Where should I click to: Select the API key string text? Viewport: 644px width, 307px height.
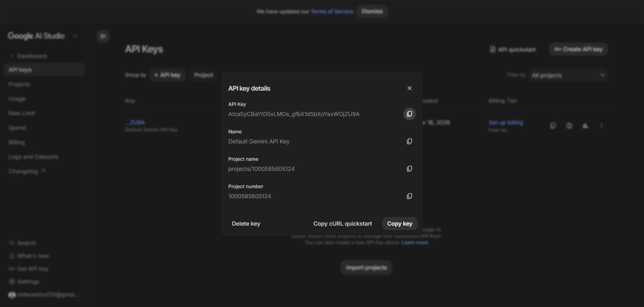(x=294, y=114)
